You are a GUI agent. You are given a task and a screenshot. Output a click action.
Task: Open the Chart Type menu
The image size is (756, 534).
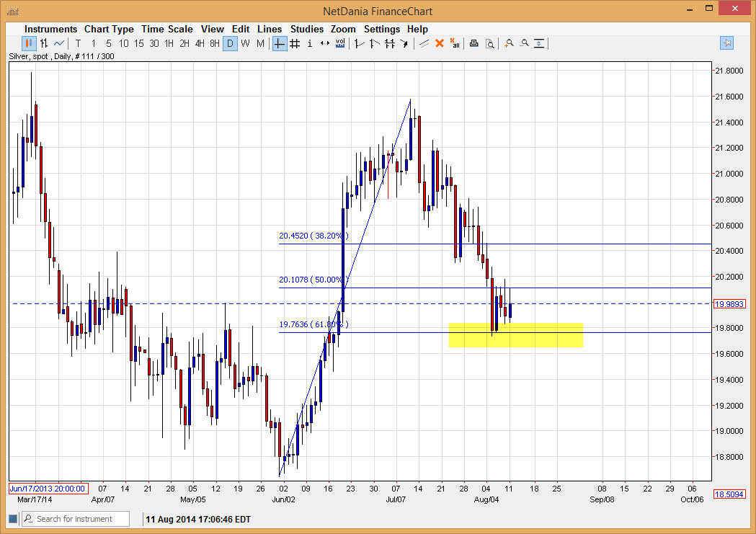pos(109,29)
